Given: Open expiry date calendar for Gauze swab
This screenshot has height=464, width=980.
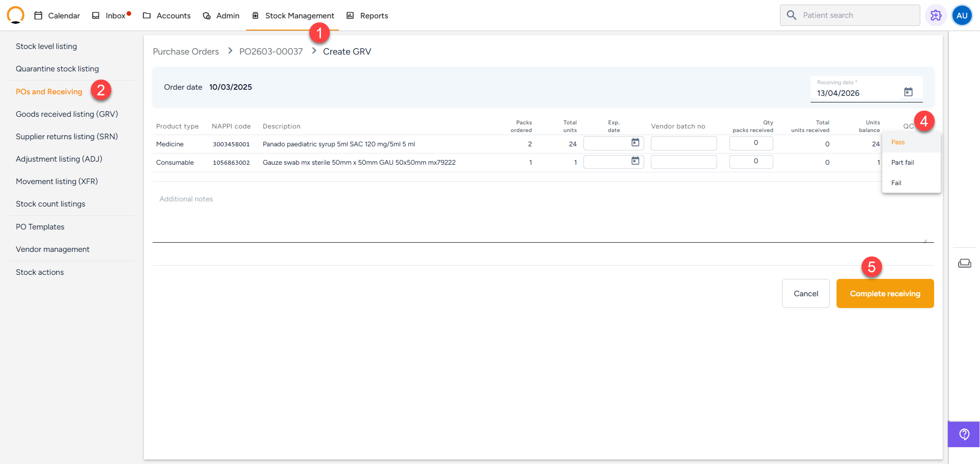Looking at the screenshot, I should (x=635, y=161).
